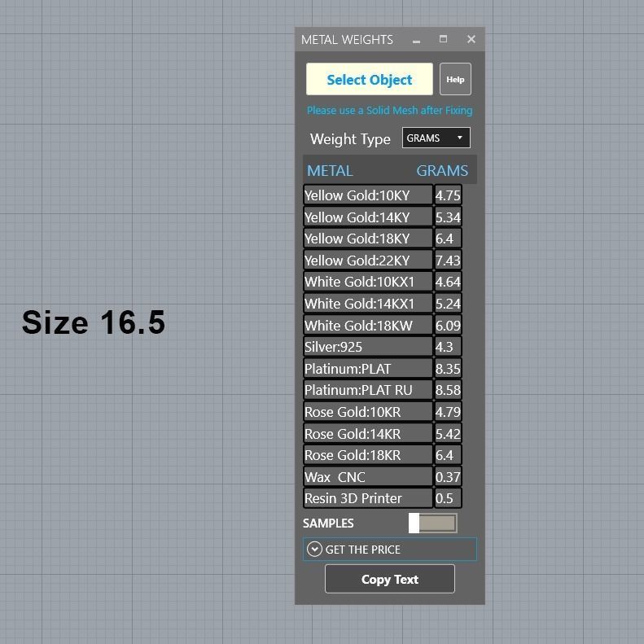Click the 7.43 gram value
Viewport: 644px width, 644px height.
(x=448, y=260)
